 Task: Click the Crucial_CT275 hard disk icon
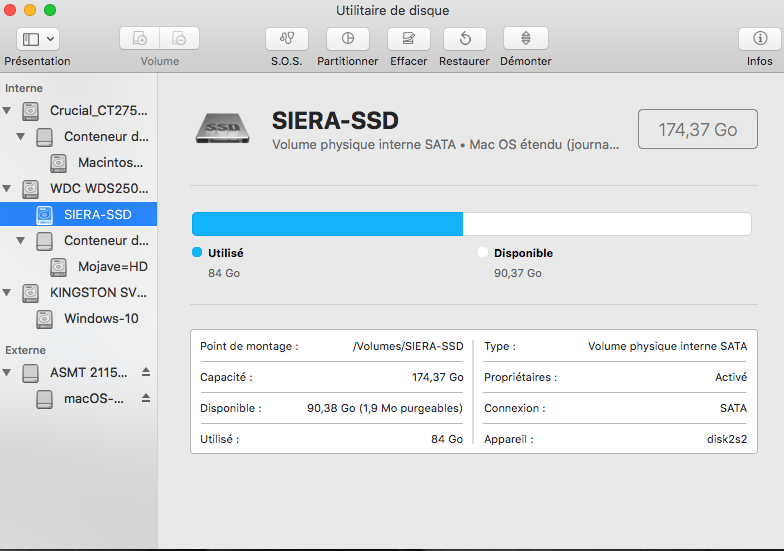coord(30,111)
